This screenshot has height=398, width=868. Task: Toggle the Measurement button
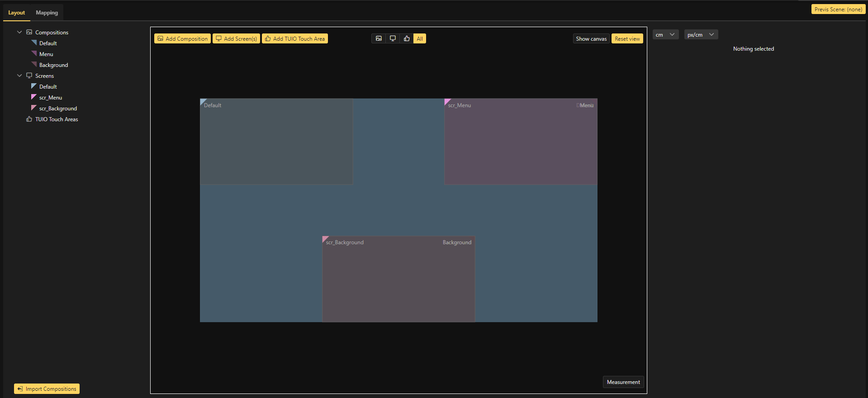pyautogui.click(x=623, y=382)
